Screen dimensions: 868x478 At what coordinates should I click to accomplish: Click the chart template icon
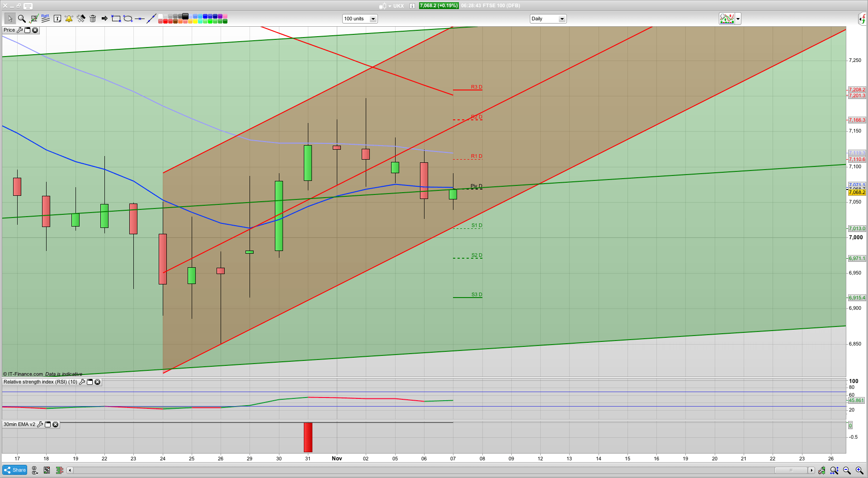tap(727, 19)
